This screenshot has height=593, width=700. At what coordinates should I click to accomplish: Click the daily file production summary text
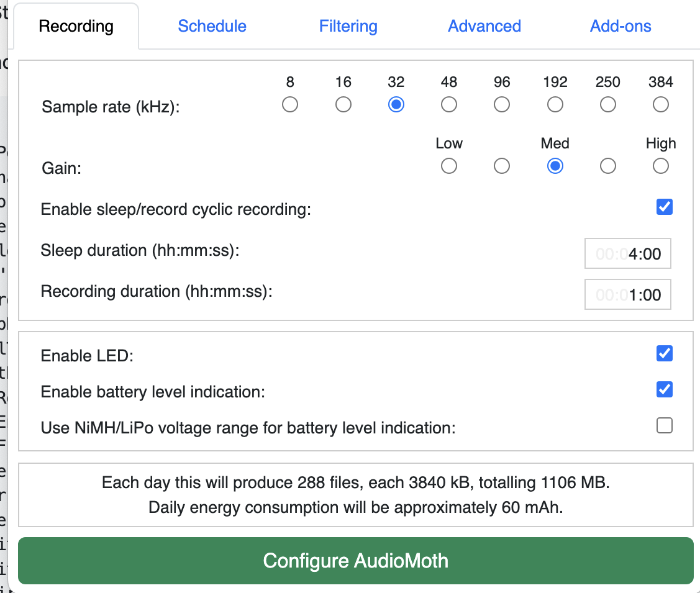point(356,483)
